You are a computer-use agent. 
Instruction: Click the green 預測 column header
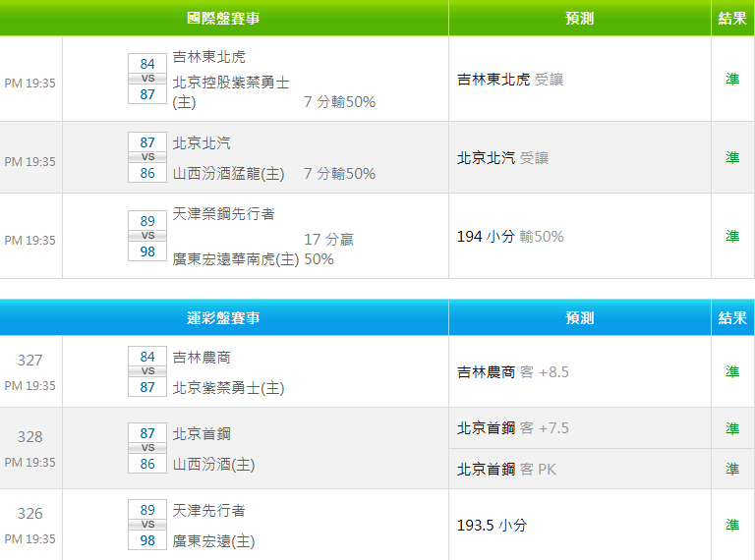click(x=579, y=19)
